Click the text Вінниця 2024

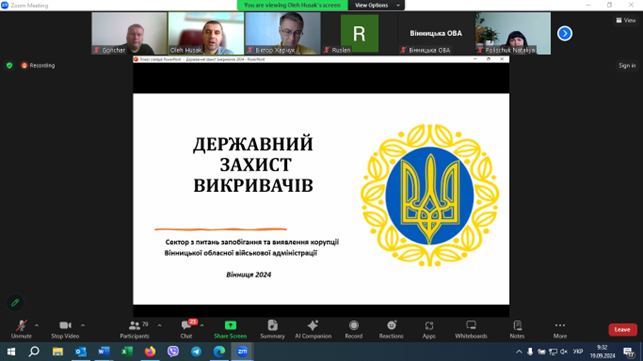(249, 274)
